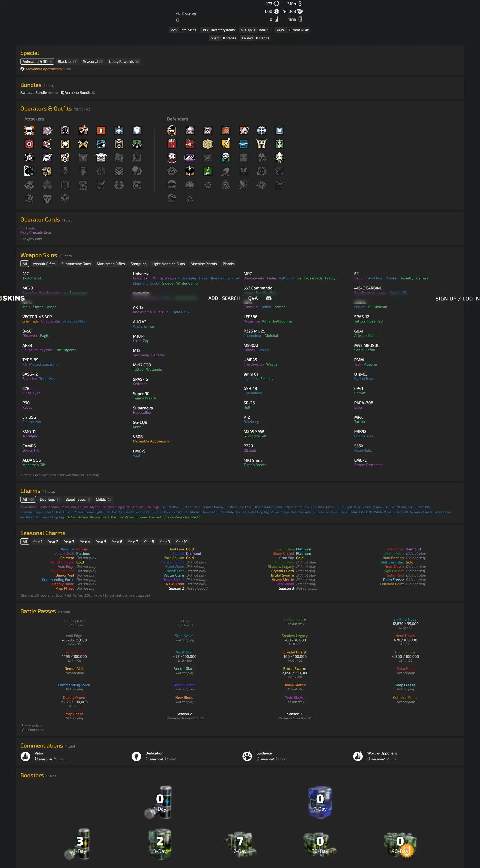The image size is (480, 868).
Task: Click the info icon below the views count
Action: pyautogui.click(x=178, y=20)
